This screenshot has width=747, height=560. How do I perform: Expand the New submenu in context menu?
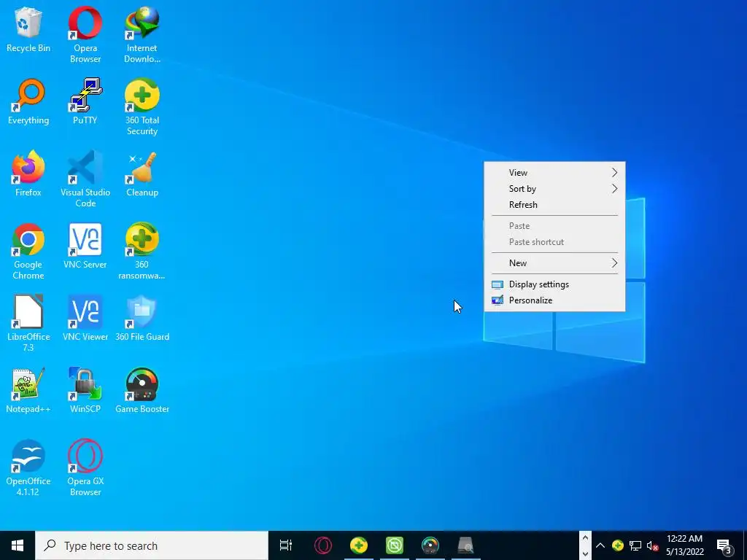click(x=554, y=262)
